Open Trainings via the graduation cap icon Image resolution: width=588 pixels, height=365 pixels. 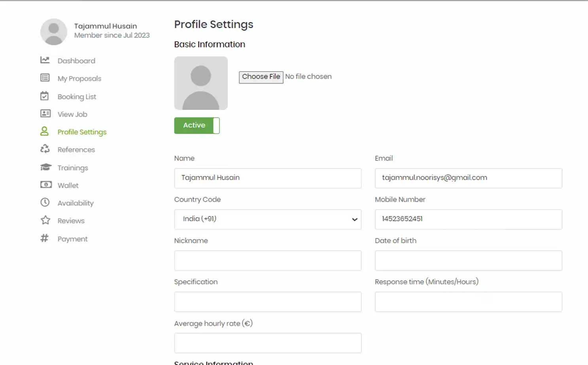[x=45, y=167]
